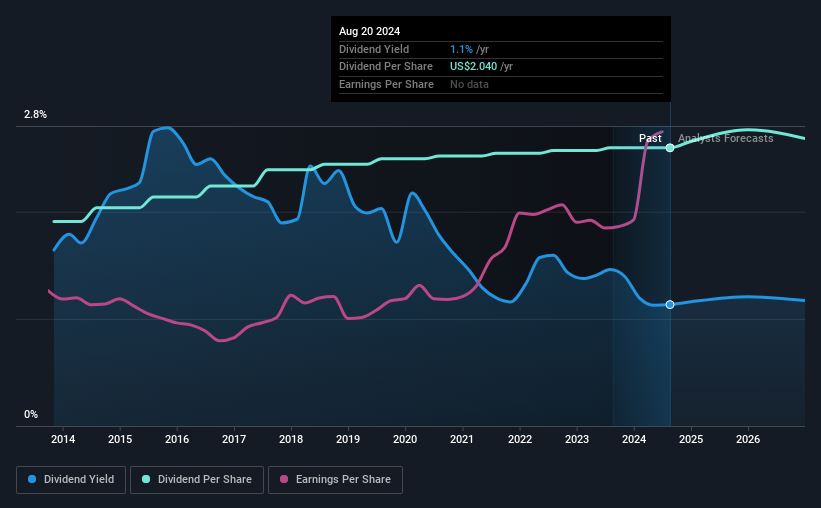Screen dimensions: 821x508
Task: Click the 2025 x-axis label
Action: [691, 439]
